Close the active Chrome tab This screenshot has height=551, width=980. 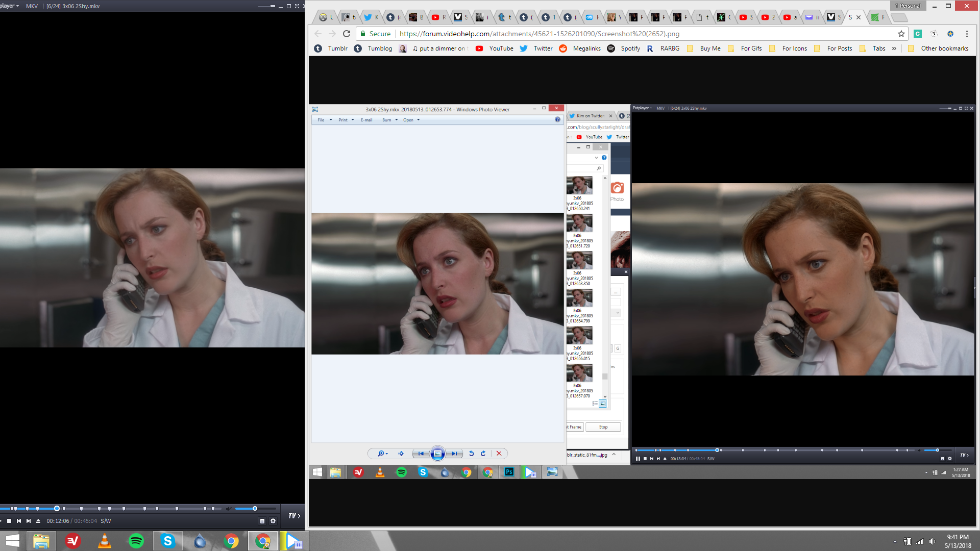859,17
